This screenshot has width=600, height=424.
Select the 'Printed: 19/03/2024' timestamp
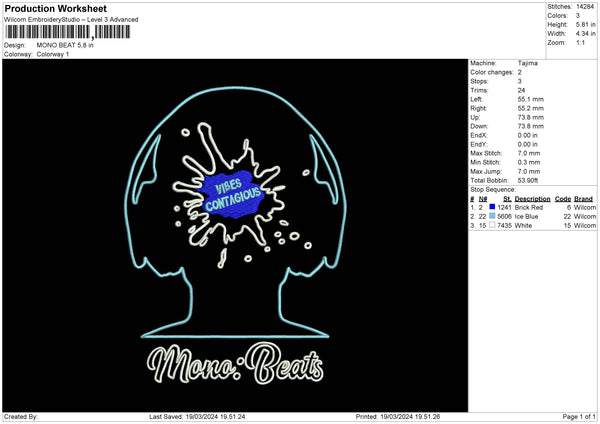click(x=398, y=417)
